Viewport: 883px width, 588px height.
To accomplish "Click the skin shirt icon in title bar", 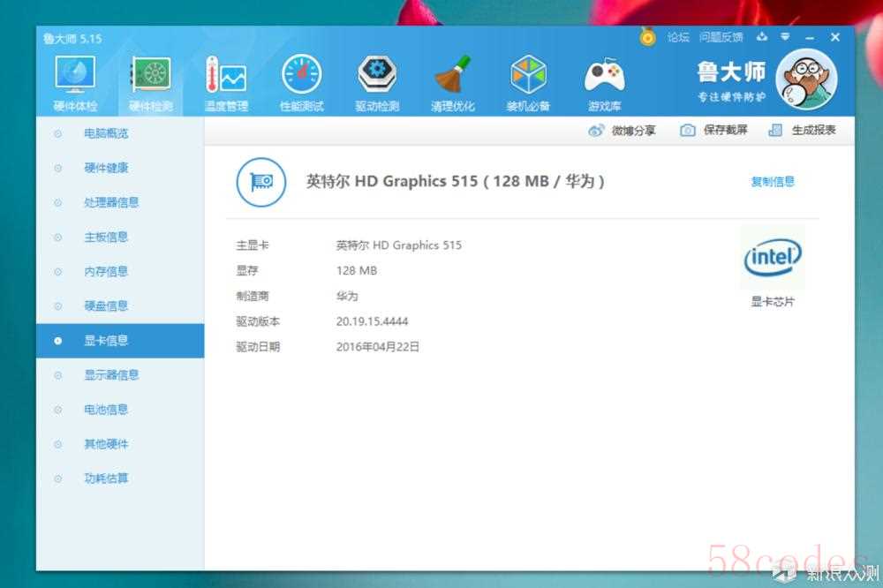I will (762, 36).
